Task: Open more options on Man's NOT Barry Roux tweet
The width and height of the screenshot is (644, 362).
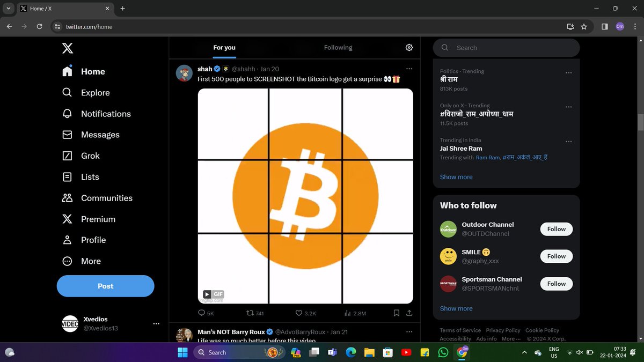Action: click(409, 331)
